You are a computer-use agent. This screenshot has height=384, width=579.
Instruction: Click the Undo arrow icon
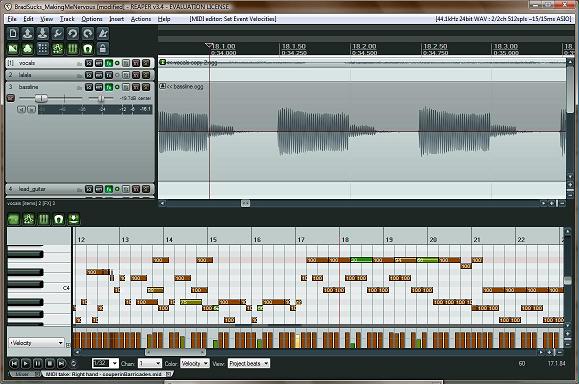(73, 34)
